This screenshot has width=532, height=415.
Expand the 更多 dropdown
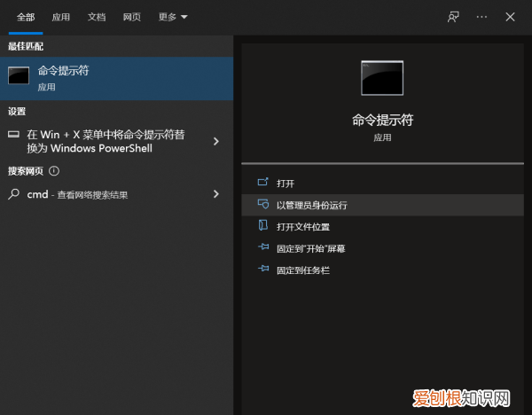click(x=173, y=17)
